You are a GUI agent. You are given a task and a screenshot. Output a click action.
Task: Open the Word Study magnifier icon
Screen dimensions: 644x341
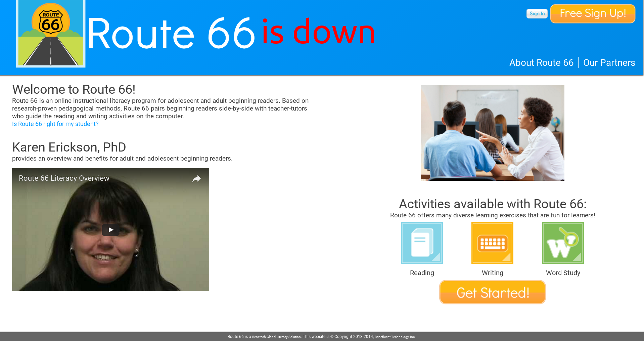563,243
